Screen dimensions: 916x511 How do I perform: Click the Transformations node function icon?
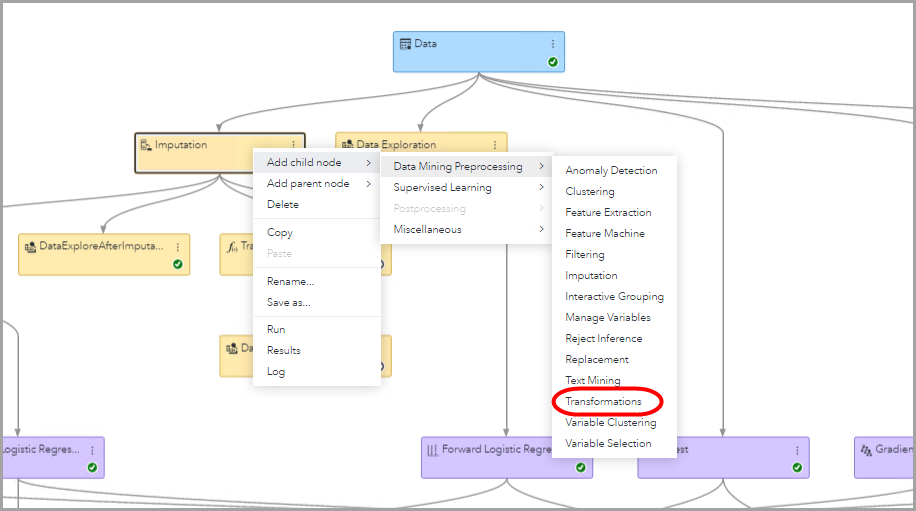click(x=233, y=247)
